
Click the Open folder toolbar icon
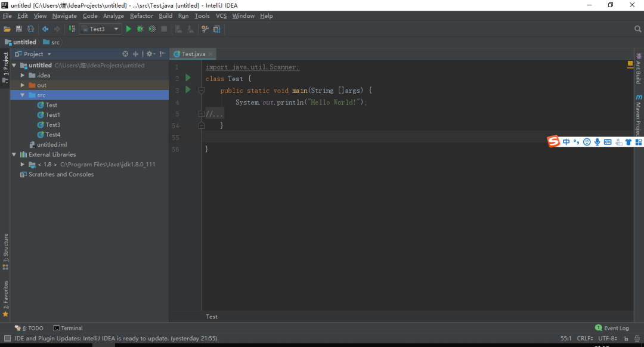7,29
